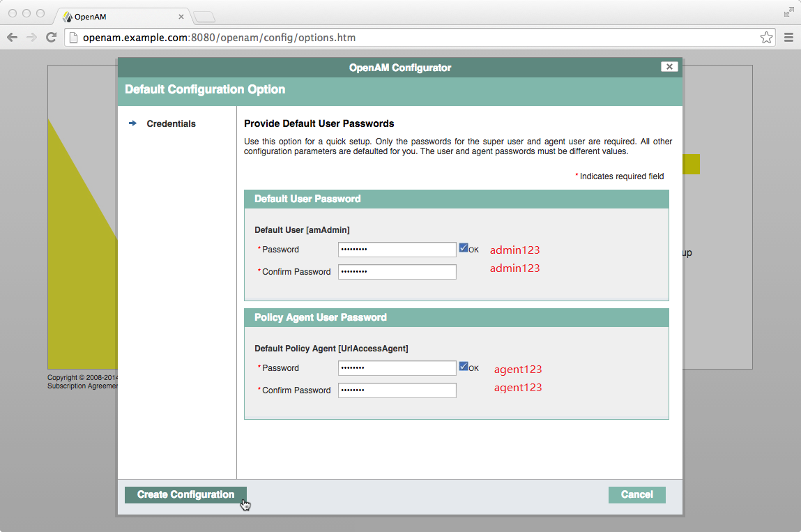Focus the UrlAccessAgent Password field
The width and height of the screenshot is (801, 532).
click(397, 368)
